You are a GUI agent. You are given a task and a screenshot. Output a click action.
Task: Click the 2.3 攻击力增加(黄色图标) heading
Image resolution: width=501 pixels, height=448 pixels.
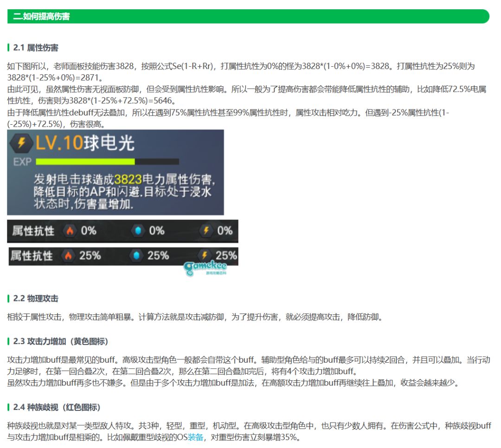coord(61,341)
